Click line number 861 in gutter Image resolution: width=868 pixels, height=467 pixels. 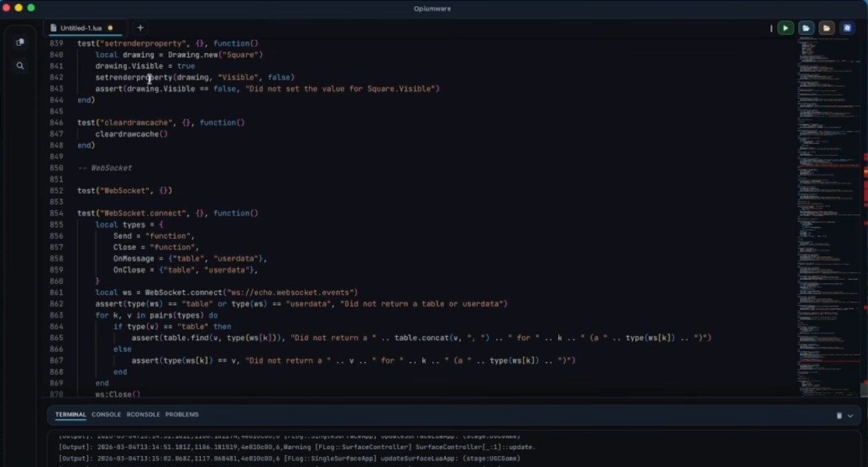point(57,293)
